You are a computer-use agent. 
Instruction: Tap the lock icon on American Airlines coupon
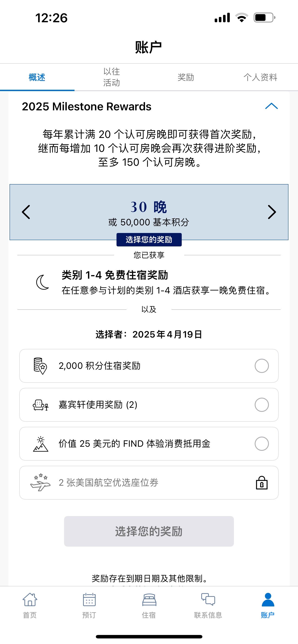(262, 482)
